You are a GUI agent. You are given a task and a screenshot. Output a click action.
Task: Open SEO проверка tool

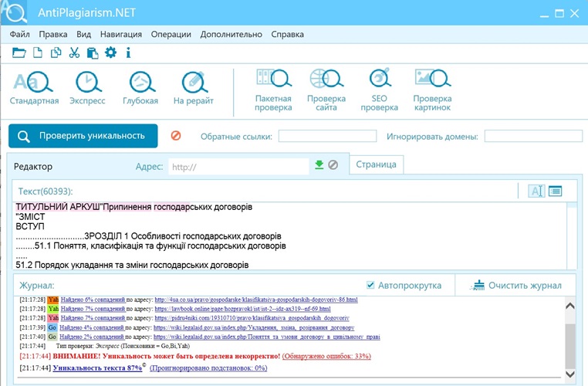(x=379, y=90)
